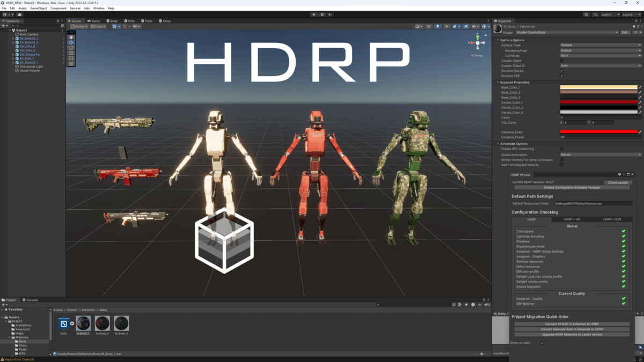The height and width of the screenshot is (362, 644).
Task: Click the Check update button
Action: point(618,182)
